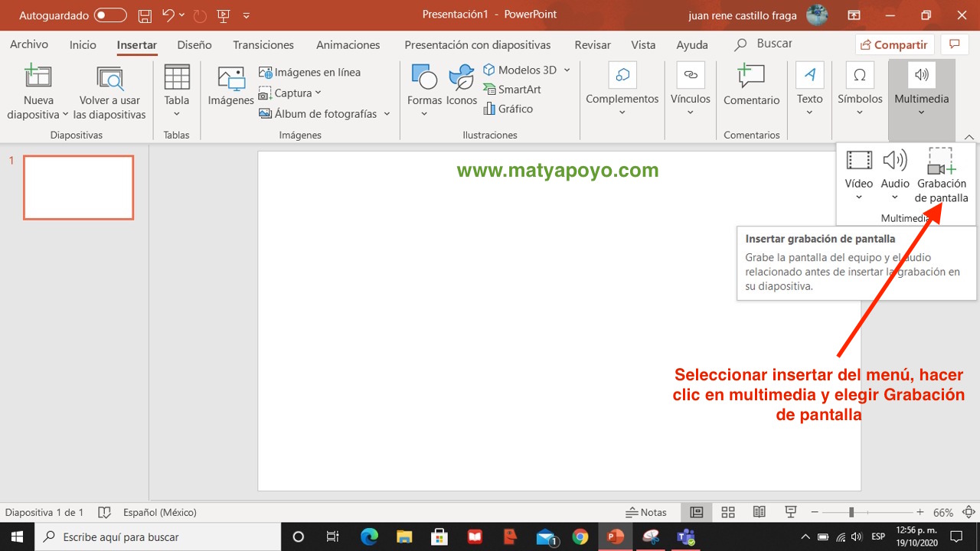This screenshot has width=980, height=551.
Task: Insert a SmartArt graphic
Action: (512, 90)
